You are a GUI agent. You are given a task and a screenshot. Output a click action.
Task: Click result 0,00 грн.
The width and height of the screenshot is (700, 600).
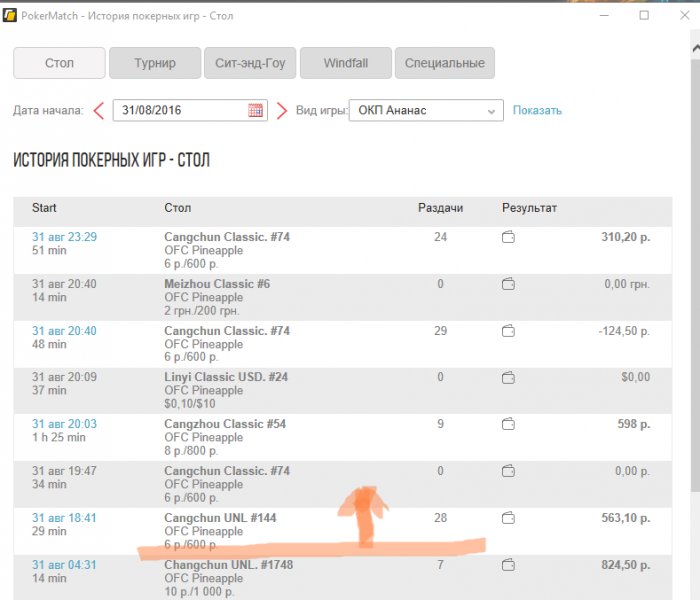[x=627, y=284]
